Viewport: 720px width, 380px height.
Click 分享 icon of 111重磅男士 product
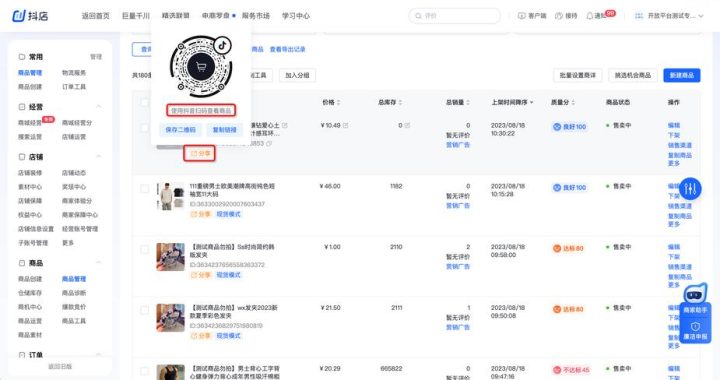pos(194,214)
